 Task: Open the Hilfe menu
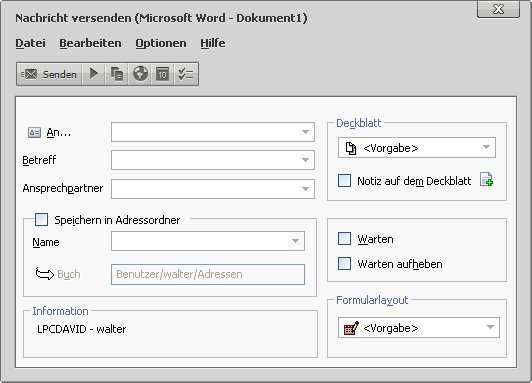pos(213,43)
